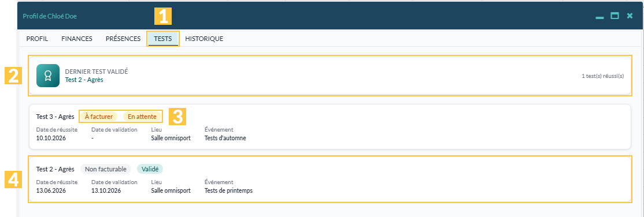Select the TESTS tab

163,39
